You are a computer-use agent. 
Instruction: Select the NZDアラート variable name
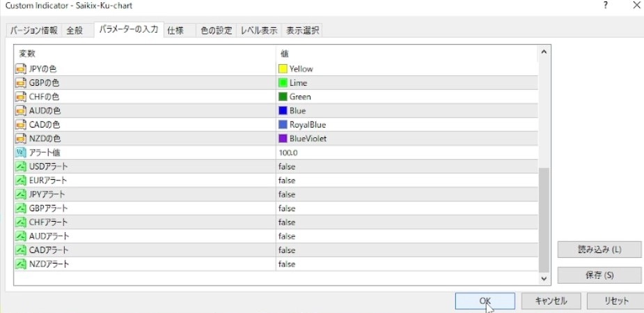[49, 264]
